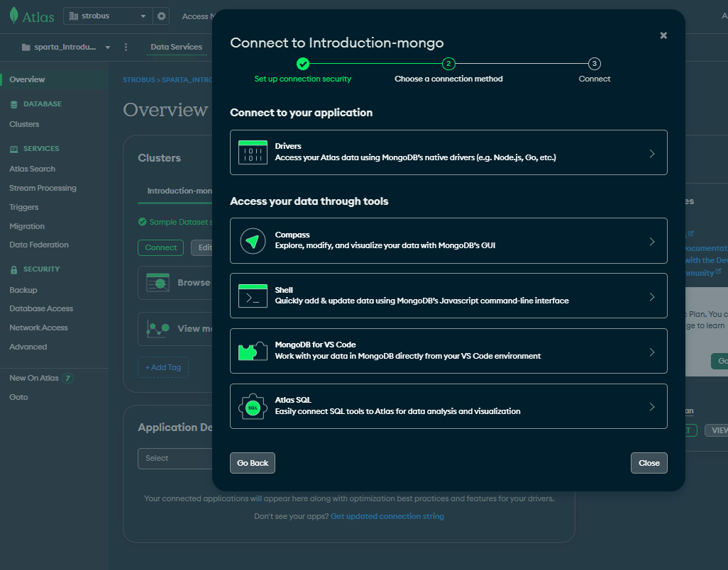Click the Edit button beside Connect
Viewport: 728px width, 570px height.
(202, 247)
